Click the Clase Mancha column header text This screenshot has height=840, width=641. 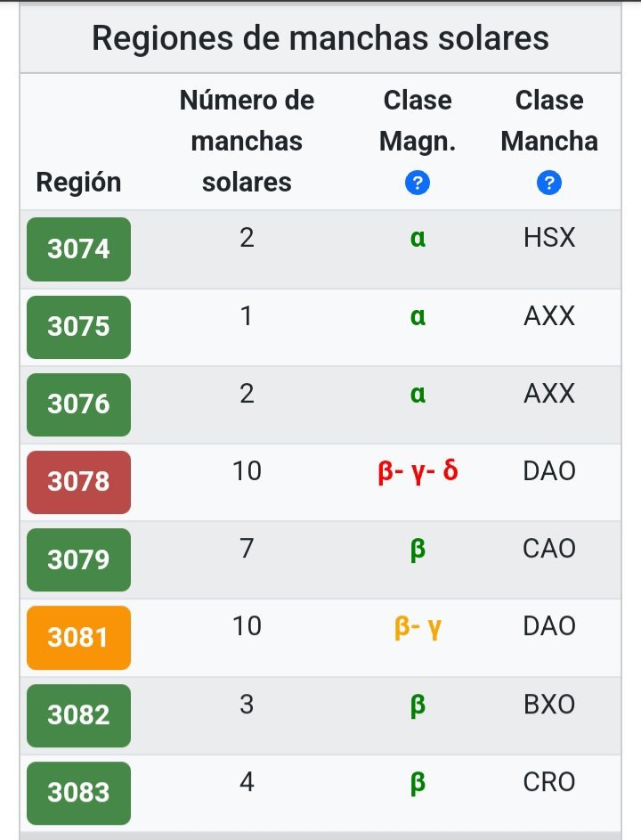(x=549, y=121)
